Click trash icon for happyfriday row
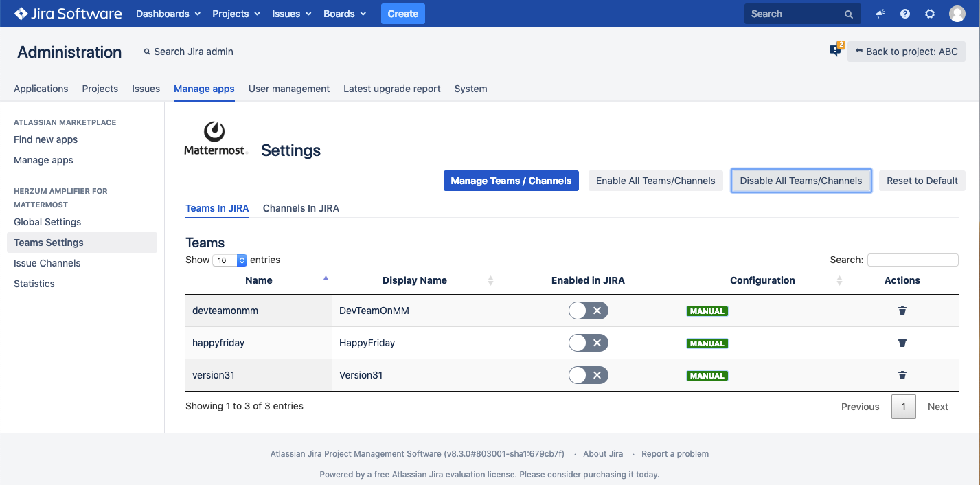The image size is (980, 485). coord(902,343)
